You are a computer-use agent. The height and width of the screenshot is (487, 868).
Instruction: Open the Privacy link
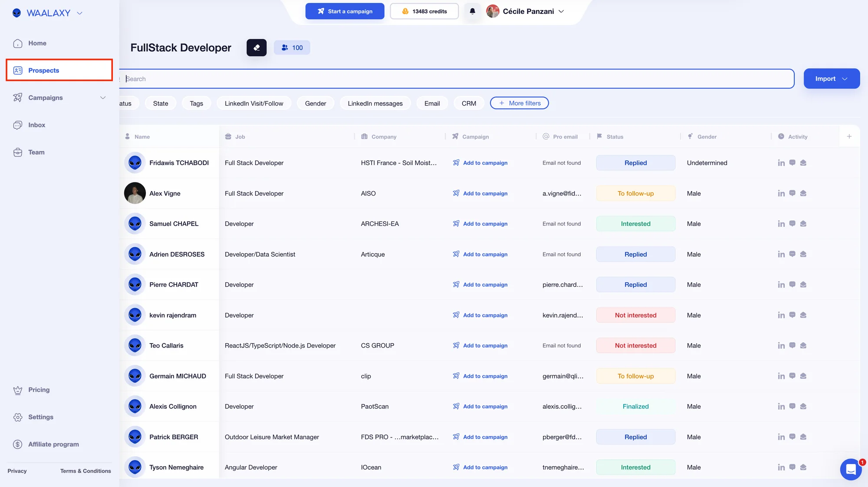click(17, 471)
